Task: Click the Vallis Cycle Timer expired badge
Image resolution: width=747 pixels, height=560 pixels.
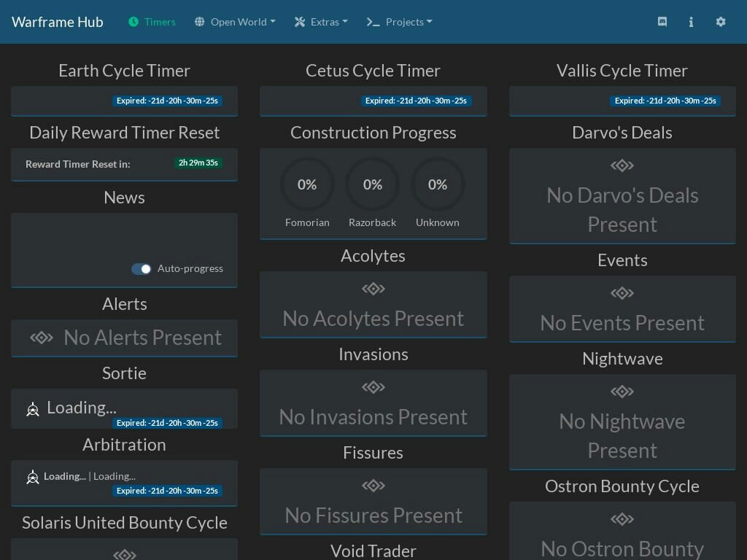Action: point(665,101)
